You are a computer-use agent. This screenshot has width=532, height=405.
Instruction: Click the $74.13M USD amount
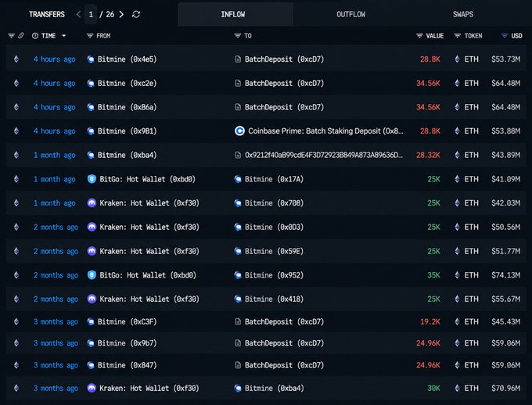click(x=505, y=275)
